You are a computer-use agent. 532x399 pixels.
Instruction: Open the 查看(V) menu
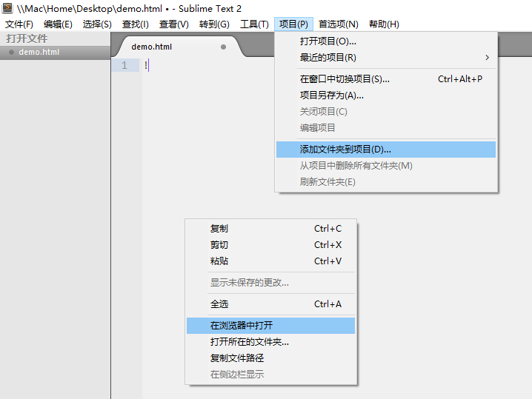tap(174, 24)
